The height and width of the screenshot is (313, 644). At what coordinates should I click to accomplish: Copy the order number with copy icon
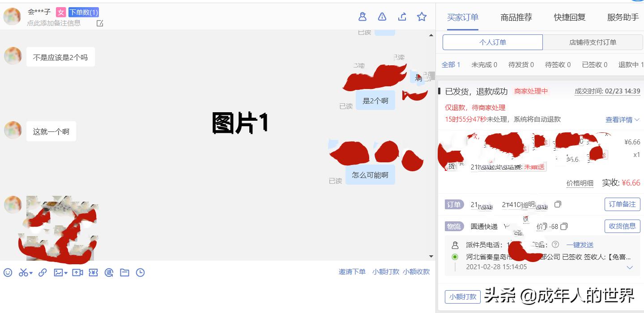point(558,204)
